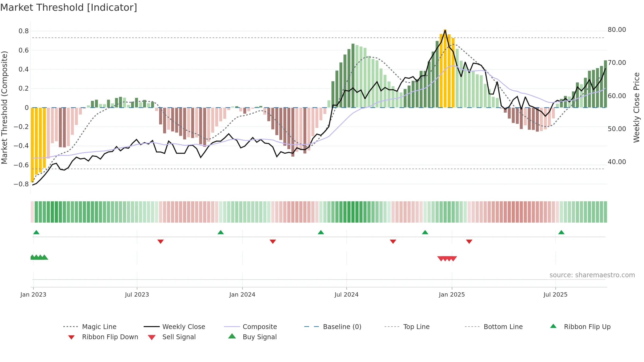Click the tallest yellow bar at the peak
Image resolution: width=644 pixels, height=362 pixels.
tap(445, 68)
